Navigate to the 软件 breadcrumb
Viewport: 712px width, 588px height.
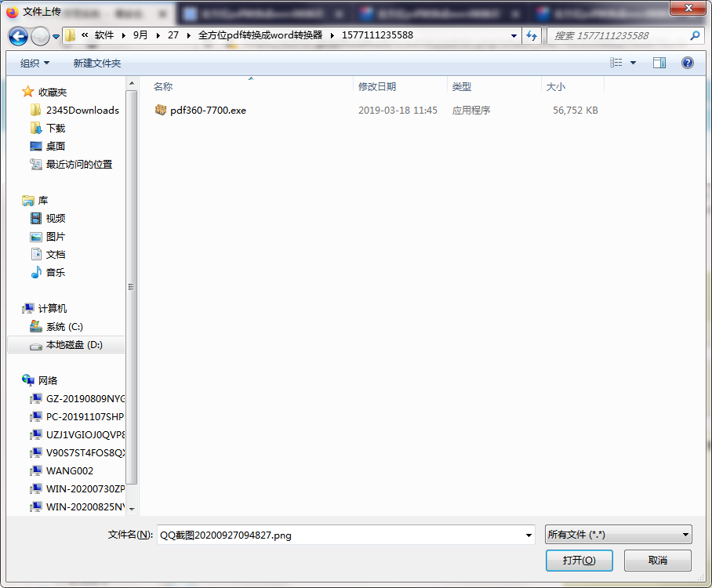click(104, 35)
